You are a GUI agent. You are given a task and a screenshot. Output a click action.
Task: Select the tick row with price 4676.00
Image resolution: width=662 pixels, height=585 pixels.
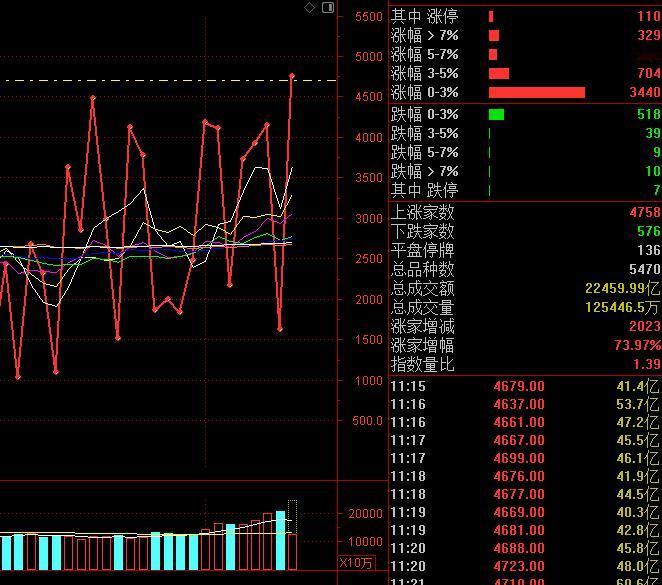(525, 477)
